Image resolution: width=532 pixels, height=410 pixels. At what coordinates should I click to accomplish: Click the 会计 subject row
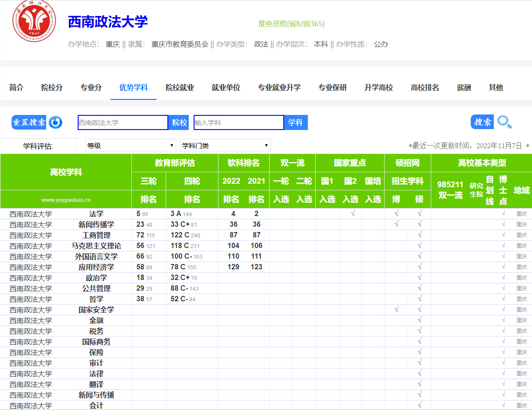pos(266,405)
